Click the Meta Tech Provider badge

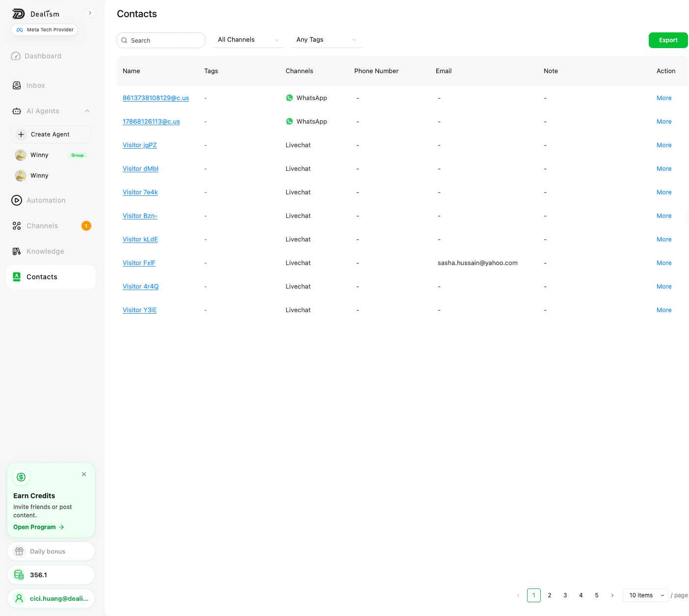coord(45,30)
